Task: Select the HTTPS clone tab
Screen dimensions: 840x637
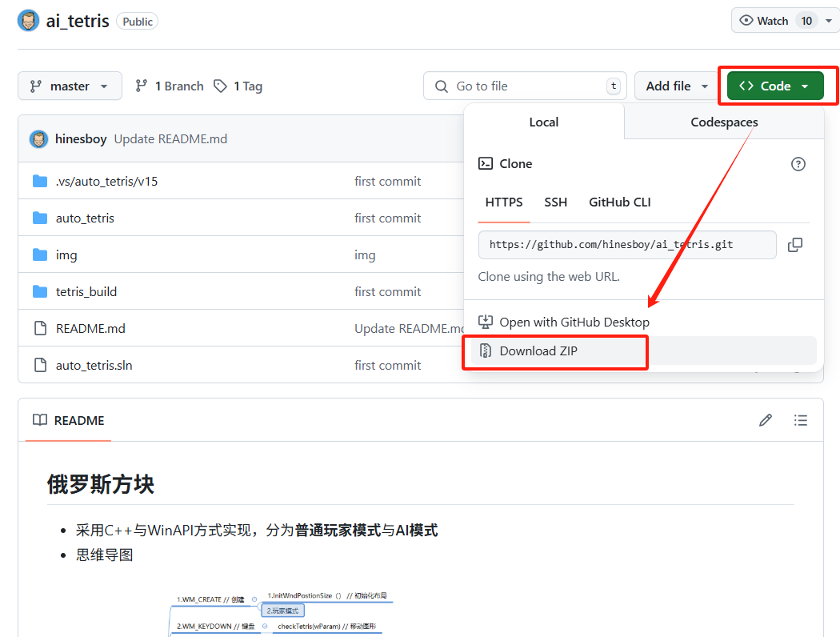Action: point(503,202)
